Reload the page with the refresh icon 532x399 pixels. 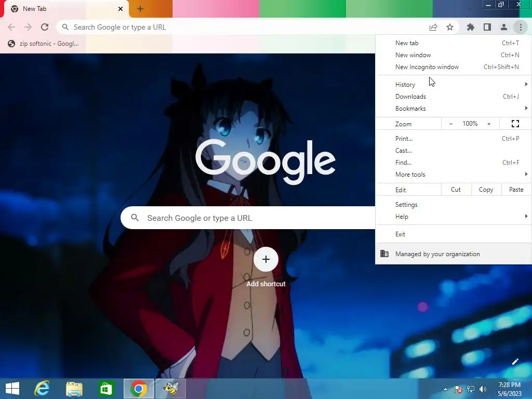[x=45, y=27]
